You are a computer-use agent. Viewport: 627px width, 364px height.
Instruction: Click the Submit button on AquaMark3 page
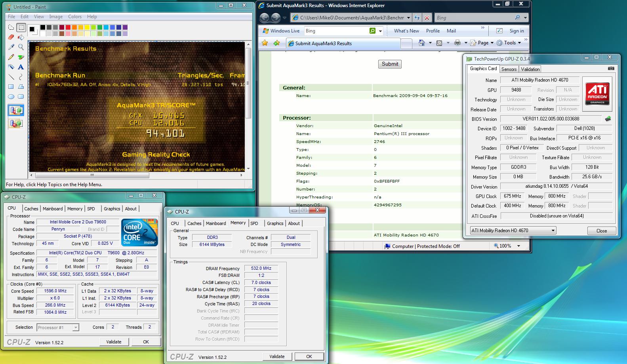[x=390, y=64]
